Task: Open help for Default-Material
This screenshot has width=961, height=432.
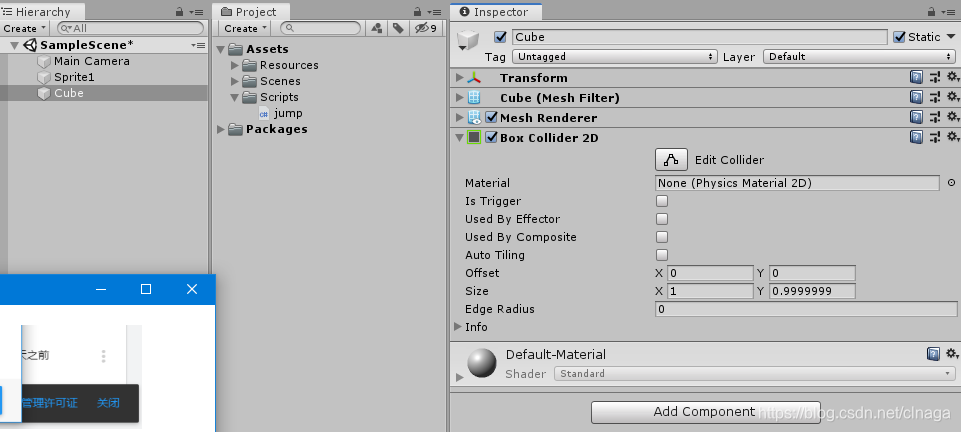Action: tap(933, 354)
